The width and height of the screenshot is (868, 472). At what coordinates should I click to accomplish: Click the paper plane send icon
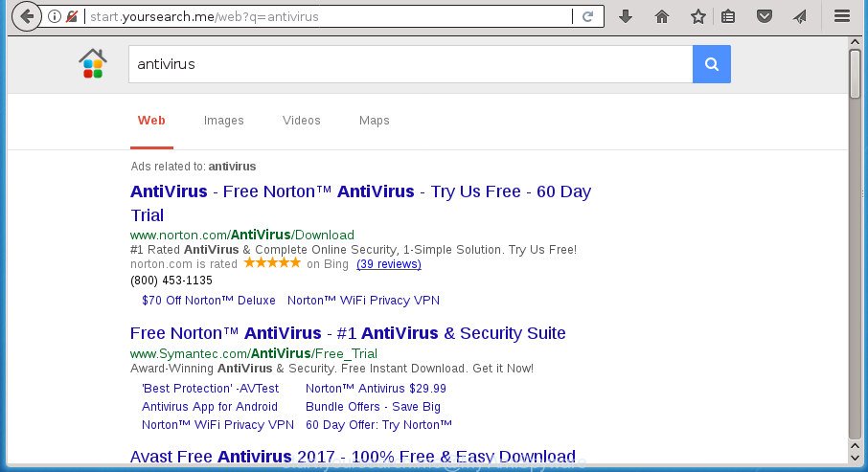[x=799, y=16]
